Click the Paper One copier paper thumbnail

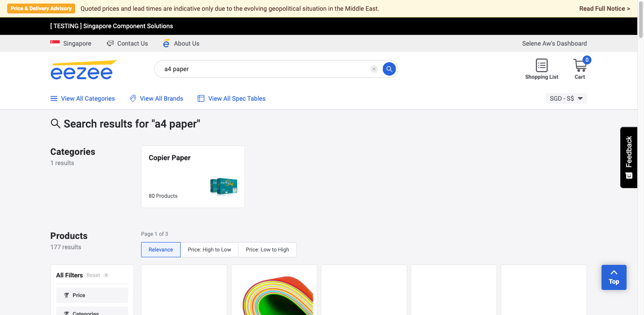224,187
